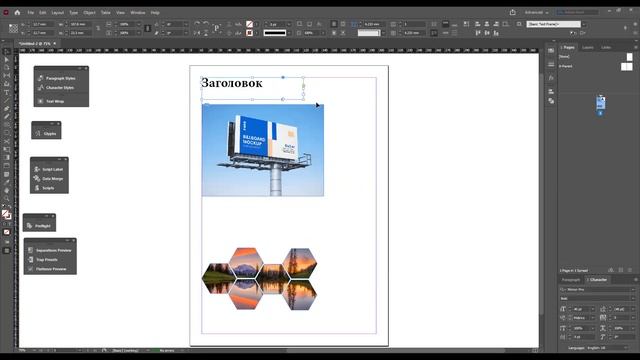Viewport: 640px width, 360px height.
Task: Open the Object menu
Action: pos(89,13)
